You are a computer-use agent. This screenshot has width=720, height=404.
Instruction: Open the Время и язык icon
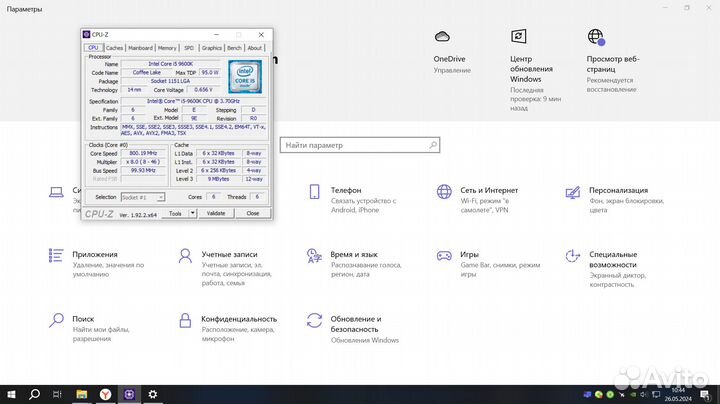pyautogui.click(x=314, y=256)
